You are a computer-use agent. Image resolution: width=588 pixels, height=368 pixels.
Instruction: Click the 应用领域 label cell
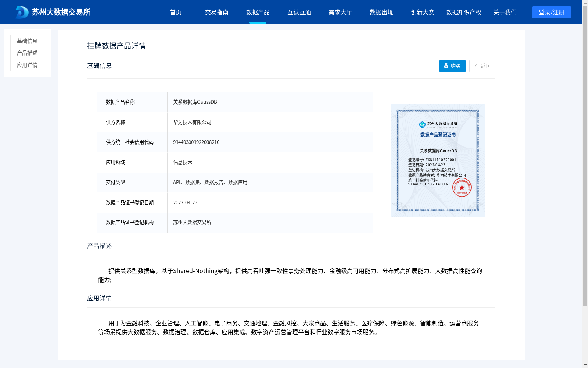coord(132,162)
